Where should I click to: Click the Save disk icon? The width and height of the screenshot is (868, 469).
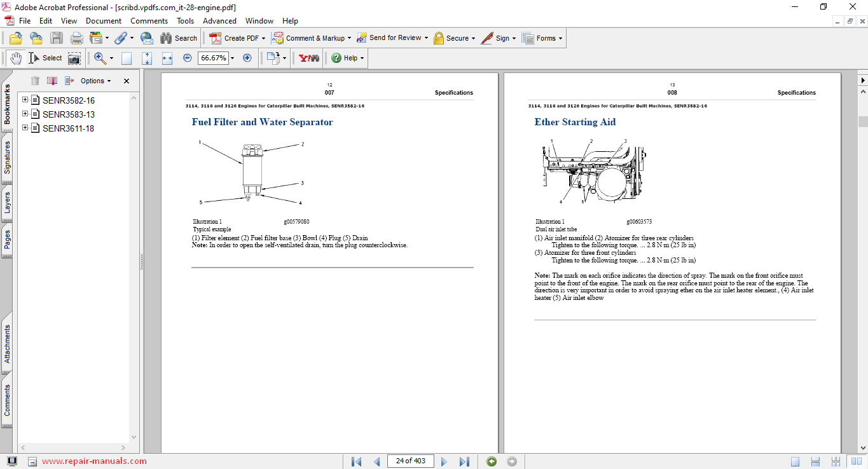pyautogui.click(x=57, y=38)
